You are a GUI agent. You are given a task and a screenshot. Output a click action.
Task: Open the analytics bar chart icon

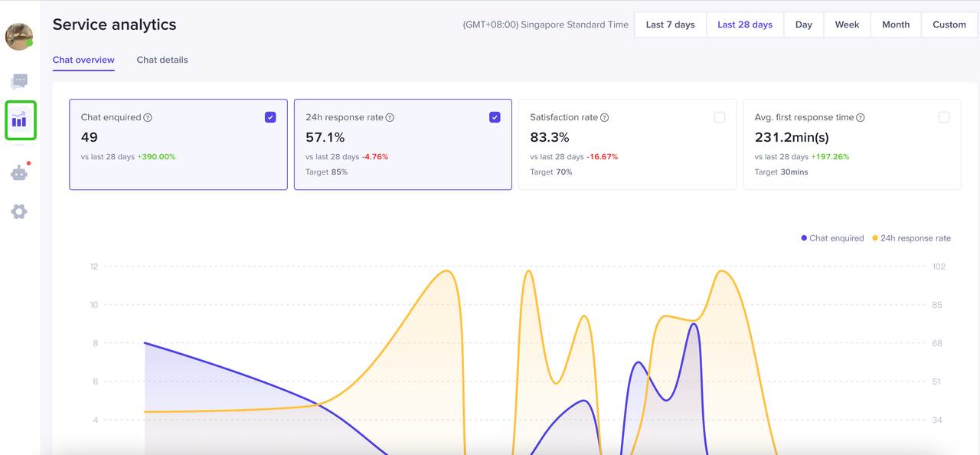click(20, 120)
